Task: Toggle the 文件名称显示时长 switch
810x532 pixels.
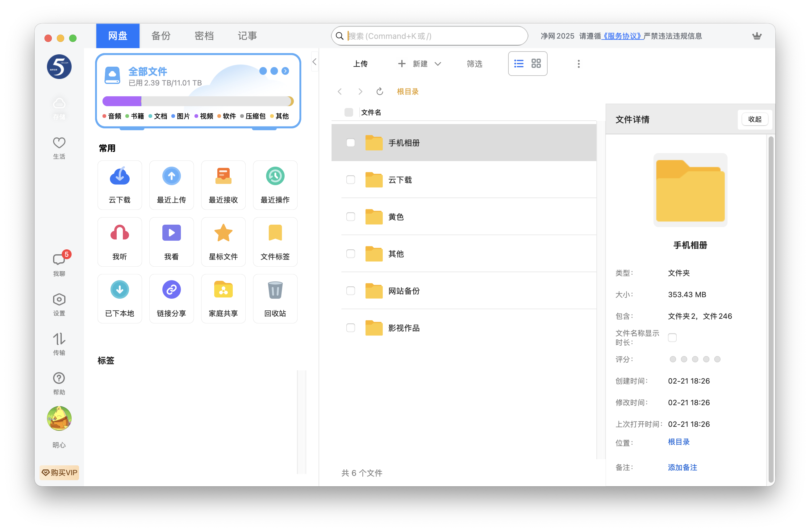Action: 672,337
